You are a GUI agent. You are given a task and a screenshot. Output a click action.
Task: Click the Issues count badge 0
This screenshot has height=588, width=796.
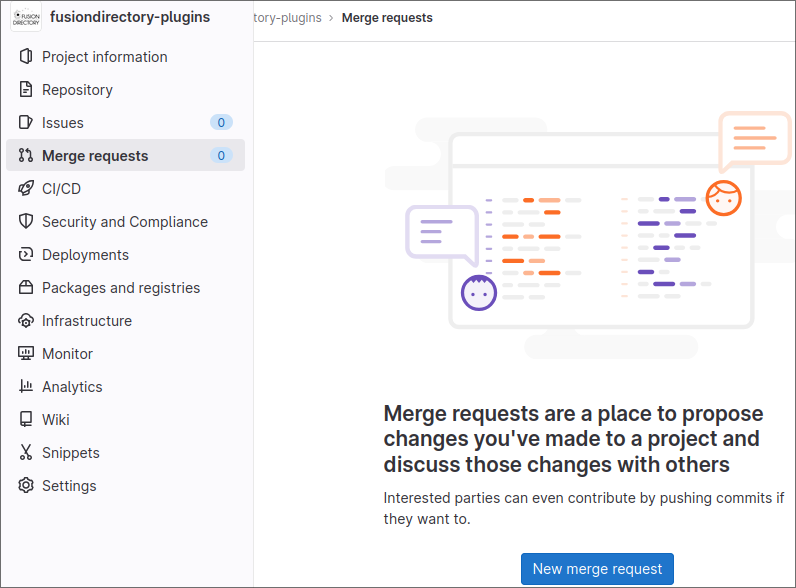221,122
